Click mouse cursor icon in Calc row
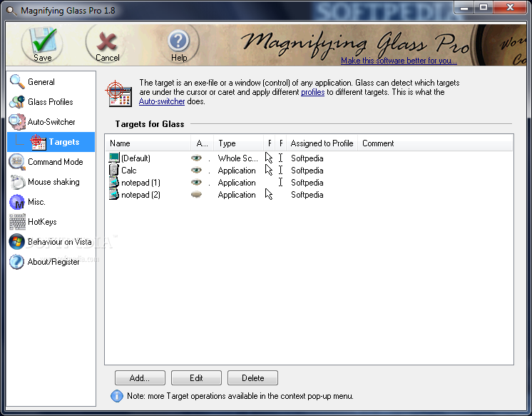This screenshot has height=416, width=532. tap(269, 170)
